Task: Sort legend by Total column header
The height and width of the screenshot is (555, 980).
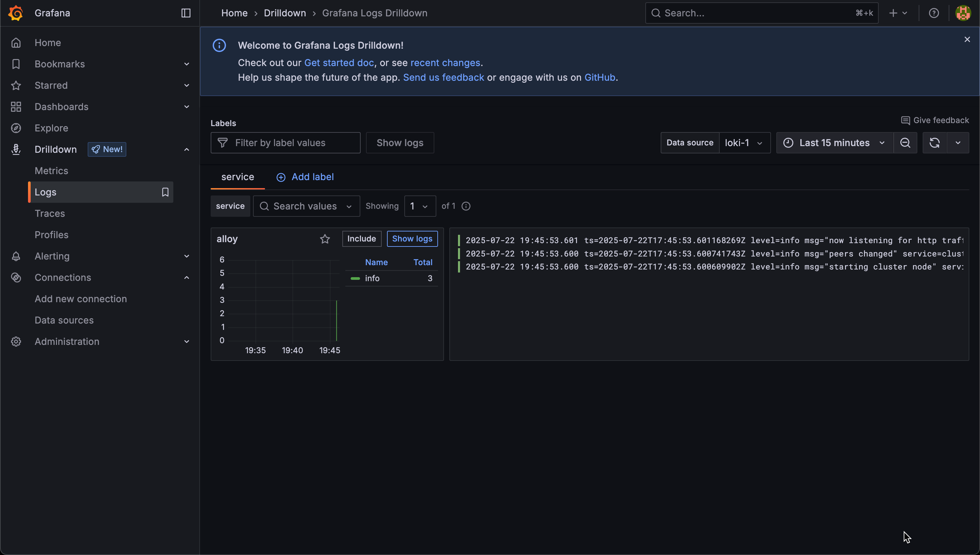Action: pyautogui.click(x=423, y=262)
